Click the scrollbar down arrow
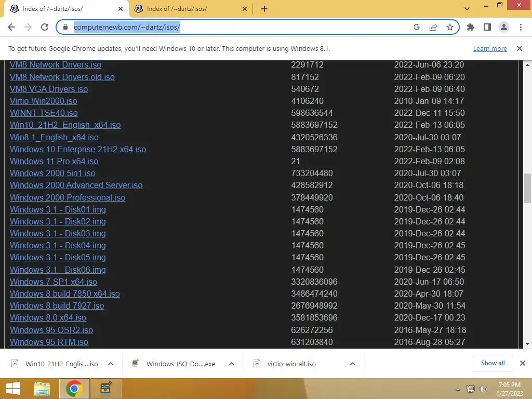The width and height of the screenshot is (532, 399). point(528,344)
